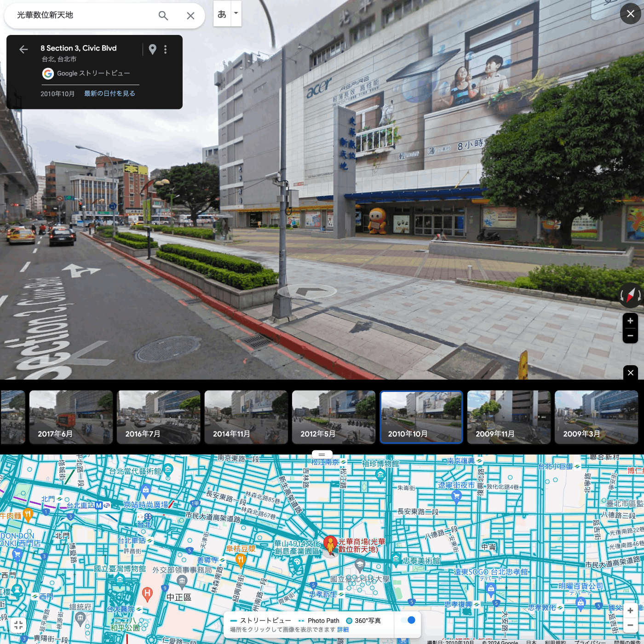Click the search magnifier icon
The width and height of the screenshot is (644, 644).
163,16
